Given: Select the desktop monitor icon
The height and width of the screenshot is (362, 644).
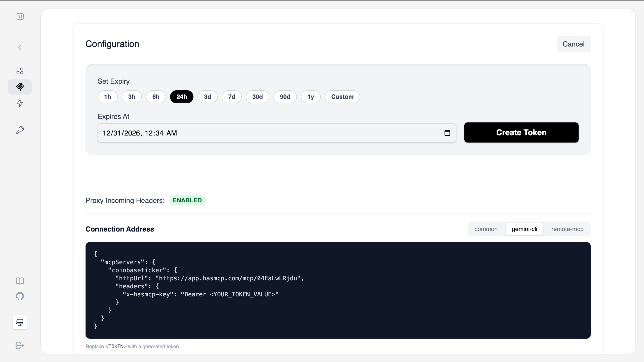Looking at the screenshot, I should (x=20, y=322).
